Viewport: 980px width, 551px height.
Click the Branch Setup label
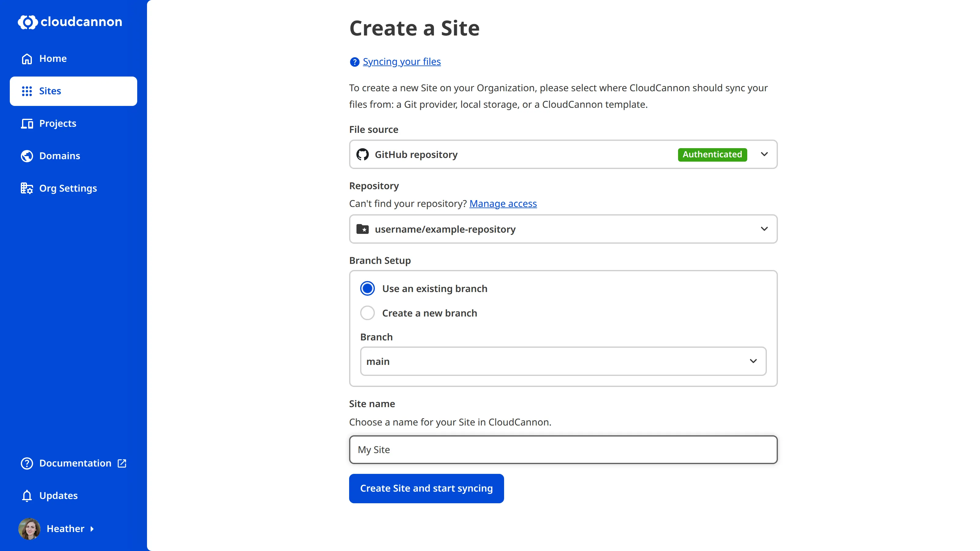(x=380, y=261)
